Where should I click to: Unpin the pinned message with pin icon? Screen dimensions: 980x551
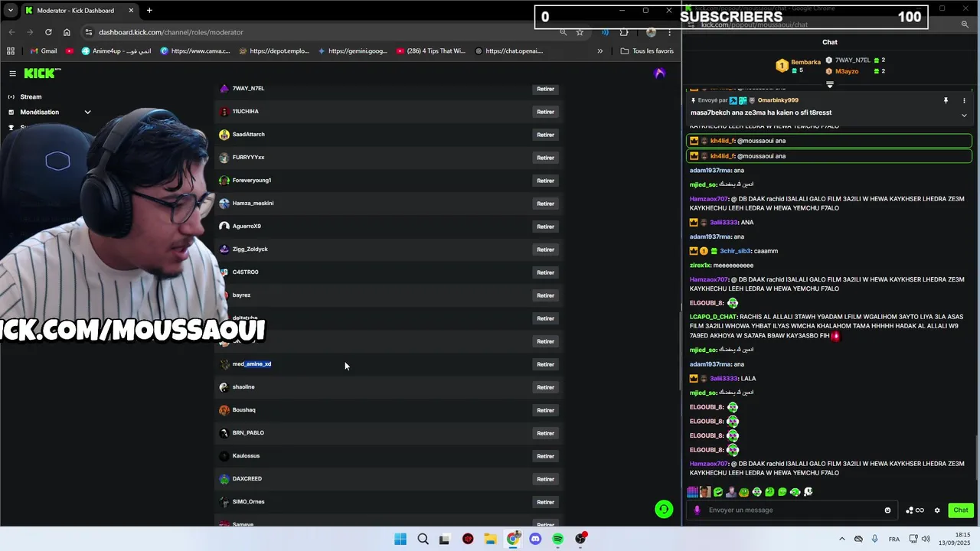(946, 100)
